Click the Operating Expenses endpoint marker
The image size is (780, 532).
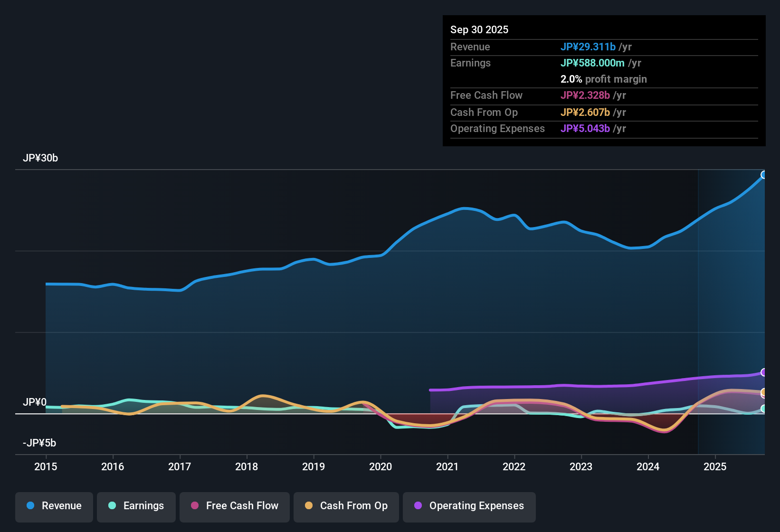click(764, 373)
